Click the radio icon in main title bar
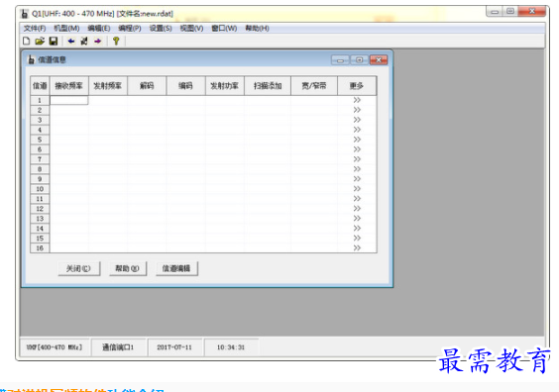559x392 pixels. coord(24,14)
